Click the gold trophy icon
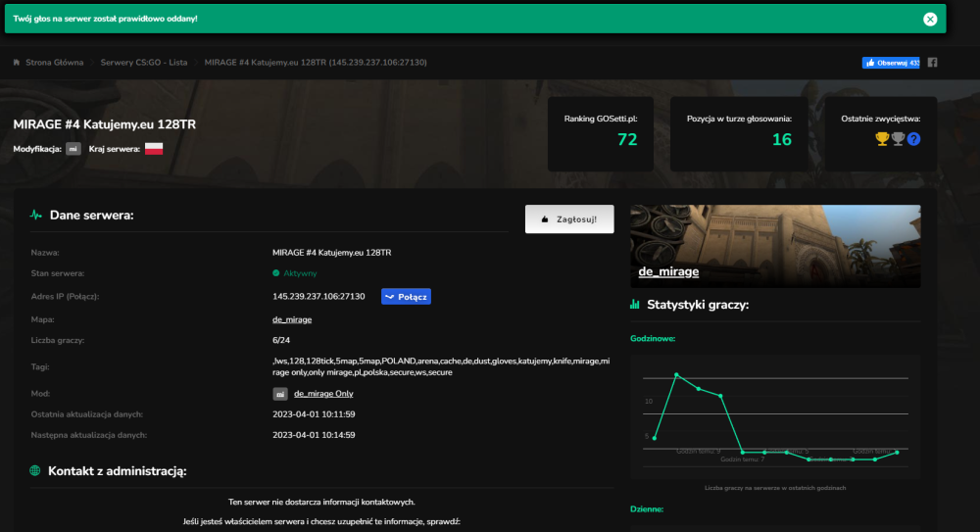 pos(882,139)
